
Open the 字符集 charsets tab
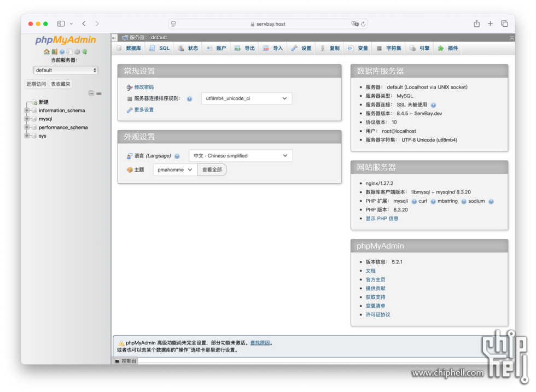point(389,48)
